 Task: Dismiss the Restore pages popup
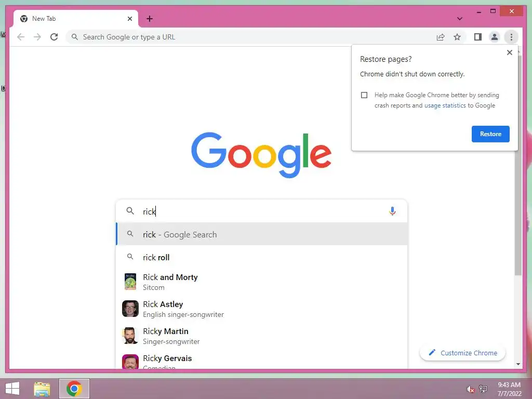[x=509, y=52]
